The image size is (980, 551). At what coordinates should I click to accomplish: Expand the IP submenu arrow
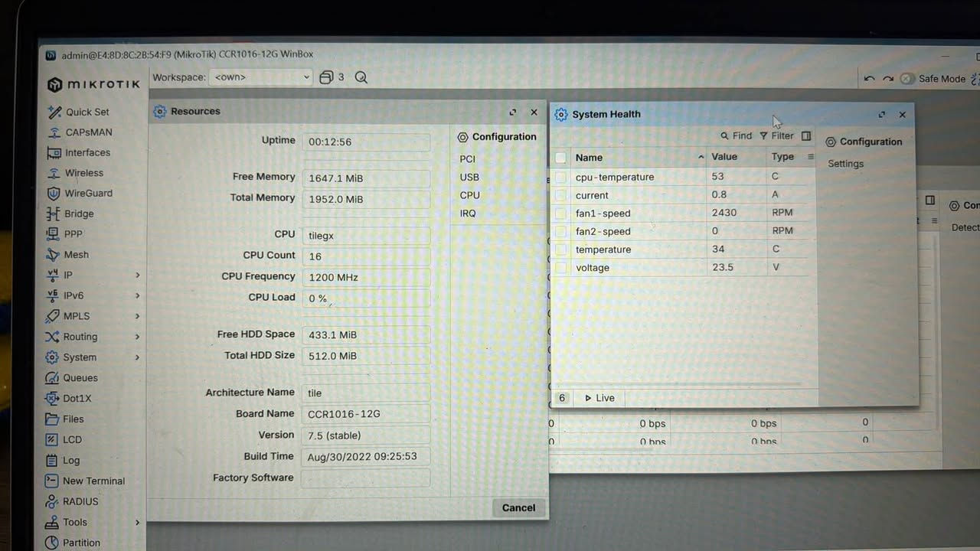pyautogui.click(x=138, y=275)
